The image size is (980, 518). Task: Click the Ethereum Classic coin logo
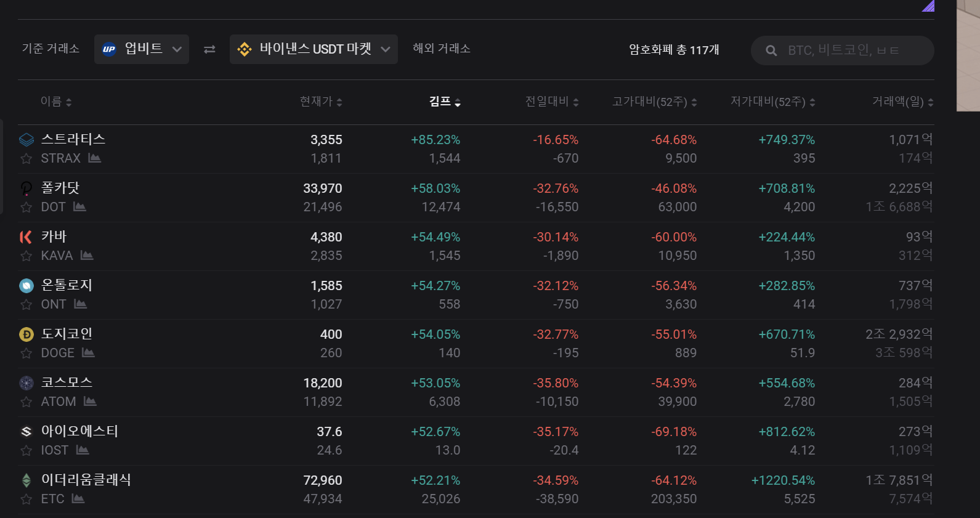(26, 480)
